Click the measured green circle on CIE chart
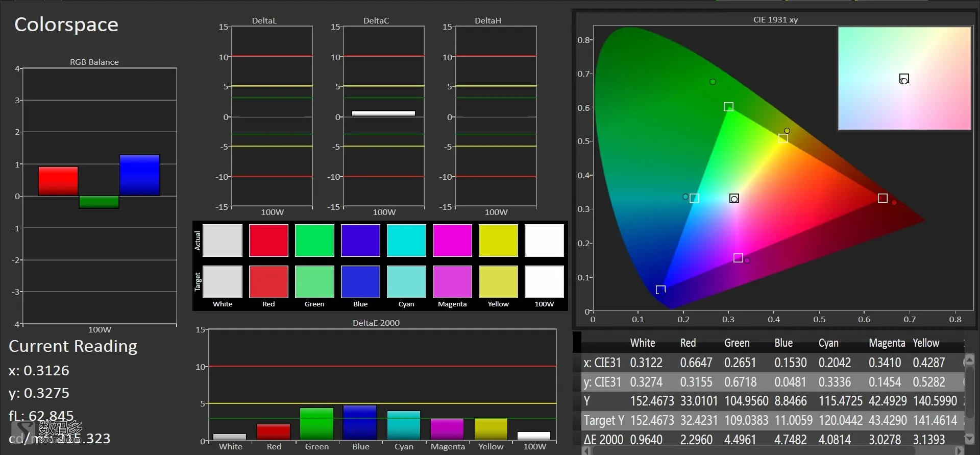980x455 pixels. 713,82
